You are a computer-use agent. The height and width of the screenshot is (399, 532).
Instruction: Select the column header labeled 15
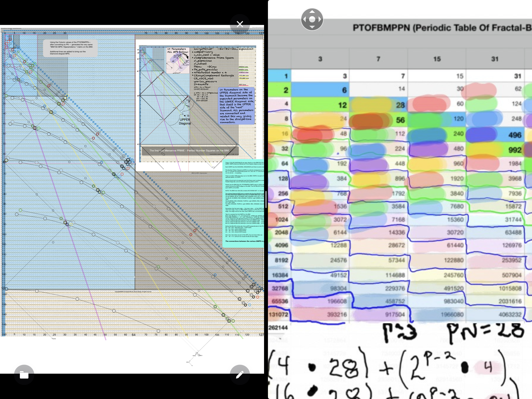point(437,59)
